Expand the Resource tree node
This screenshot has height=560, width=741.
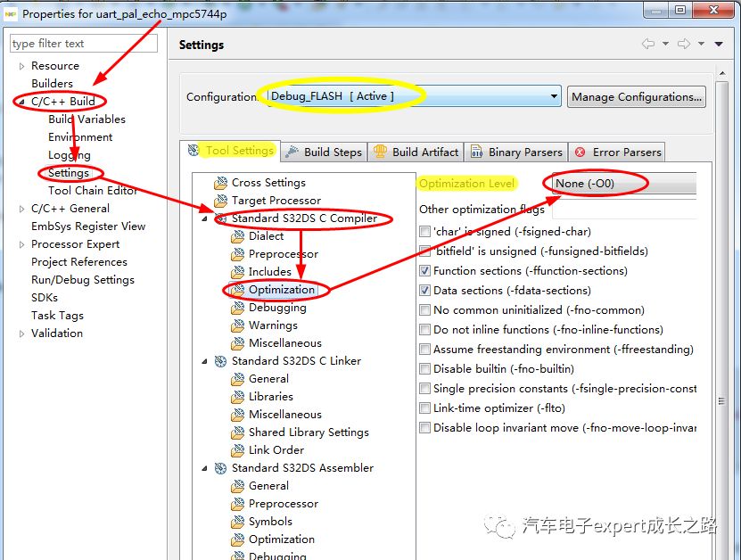coord(21,66)
